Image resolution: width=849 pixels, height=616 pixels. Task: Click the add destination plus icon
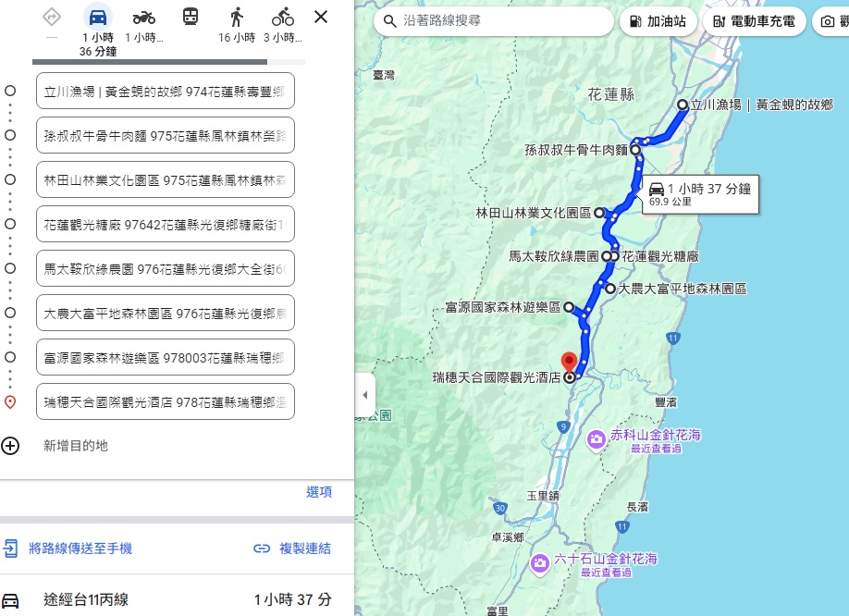point(10,446)
